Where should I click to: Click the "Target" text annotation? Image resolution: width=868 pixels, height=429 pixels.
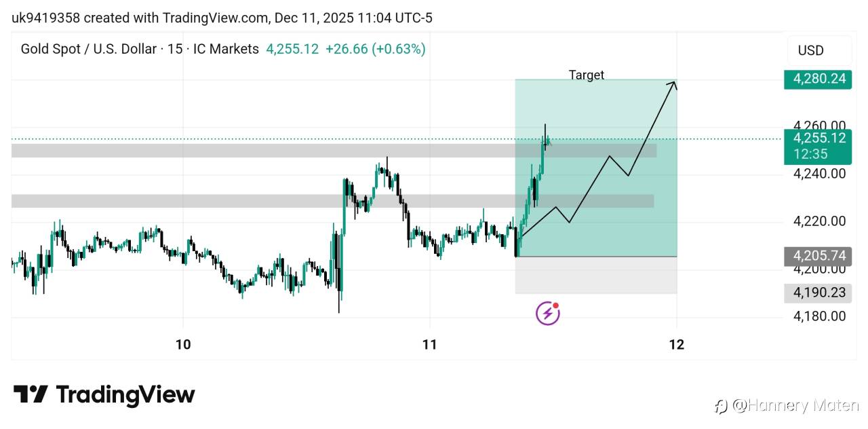(586, 75)
